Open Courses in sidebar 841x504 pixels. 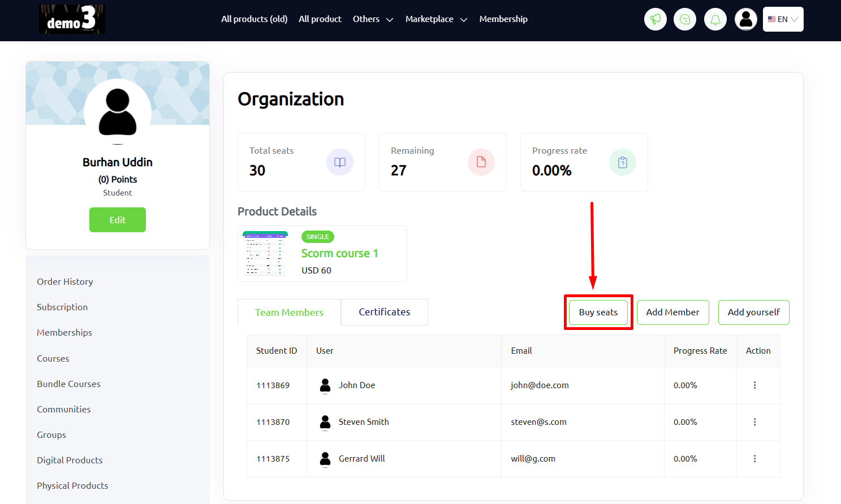tap(53, 358)
